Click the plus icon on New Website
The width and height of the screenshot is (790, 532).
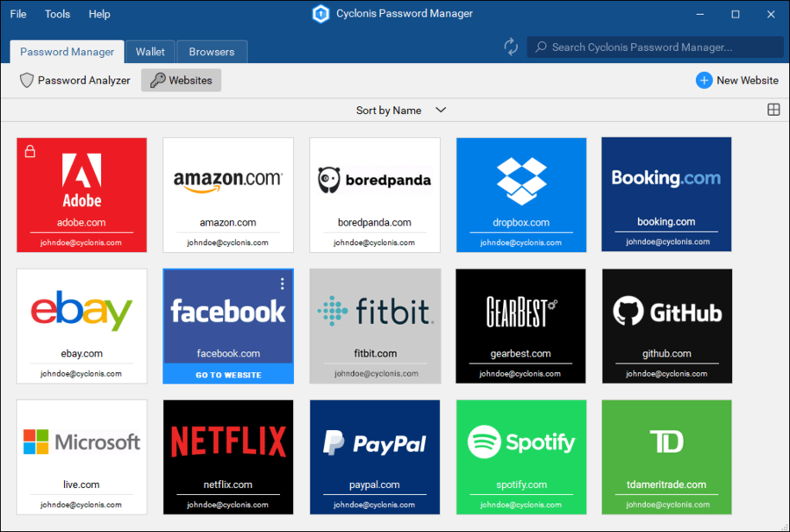coord(704,80)
